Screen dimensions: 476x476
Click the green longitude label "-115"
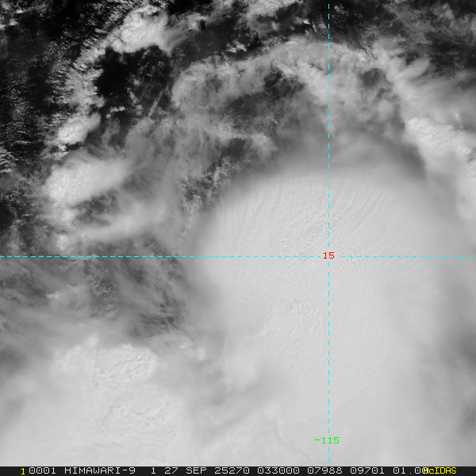327,440
